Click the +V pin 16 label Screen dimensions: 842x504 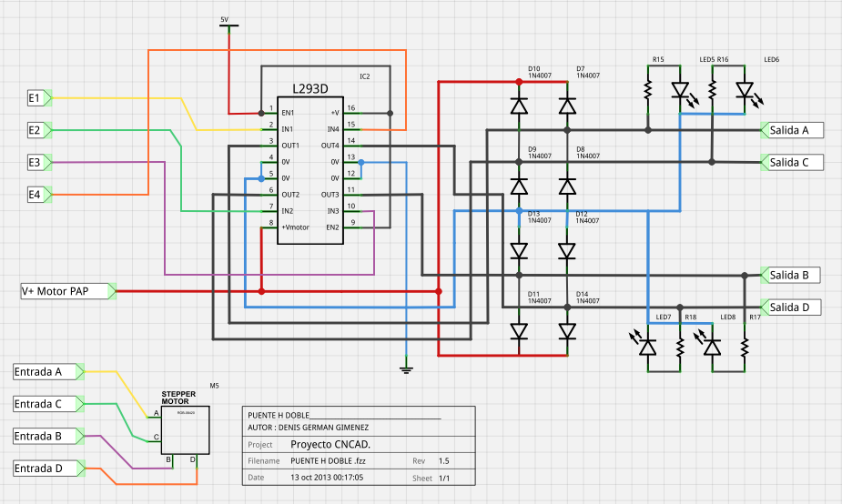[x=335, y=113]
